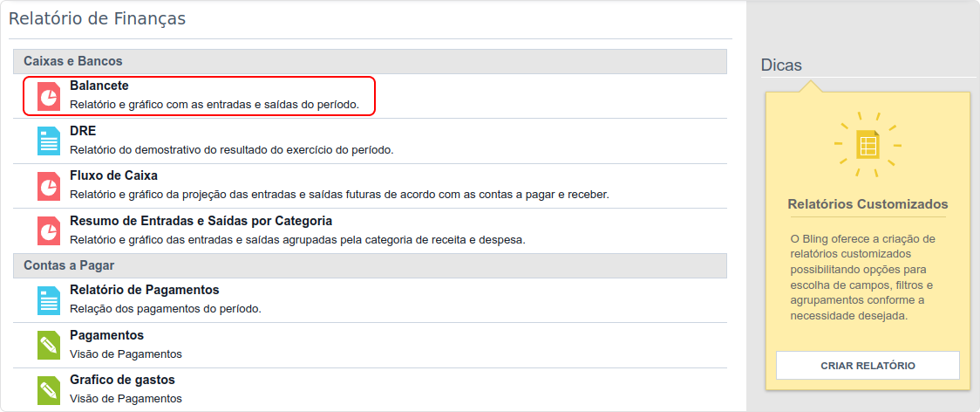Click the text 'Relatório do demostrativo do resultado'
This screenshot has width=980, height=412.
(232, 150)
